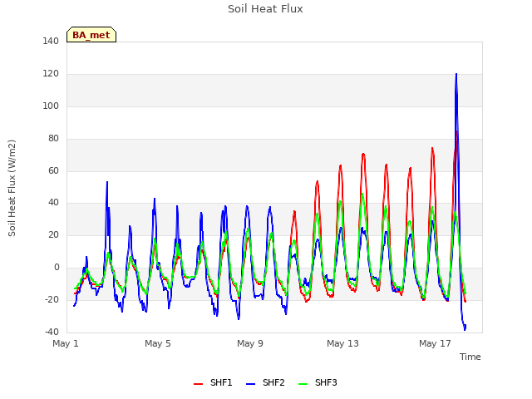
Task: Click the -40 y-axis tick label
Action: pyautogui.click(x=52, y=332)
